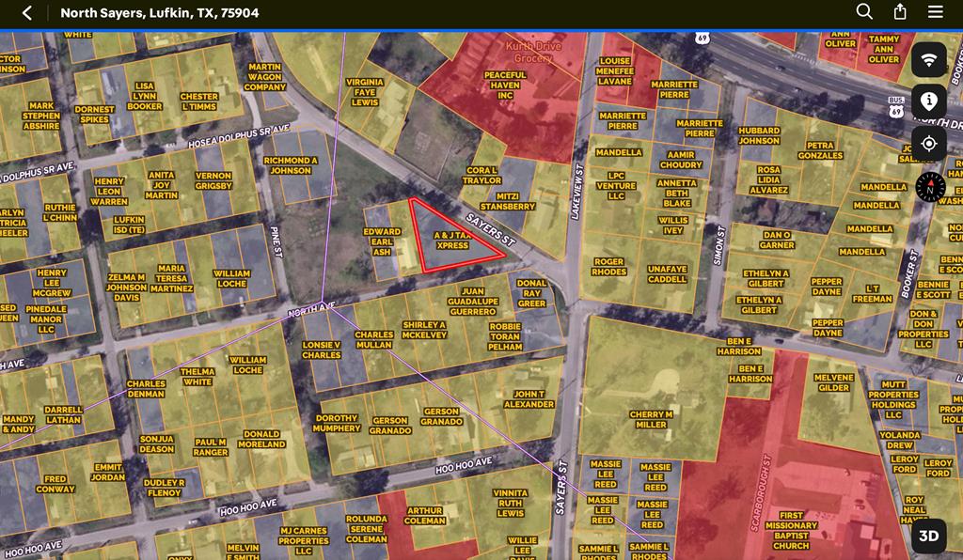Center map on my current location
Viewport: 963px width, 560px height.
(928, 144)
